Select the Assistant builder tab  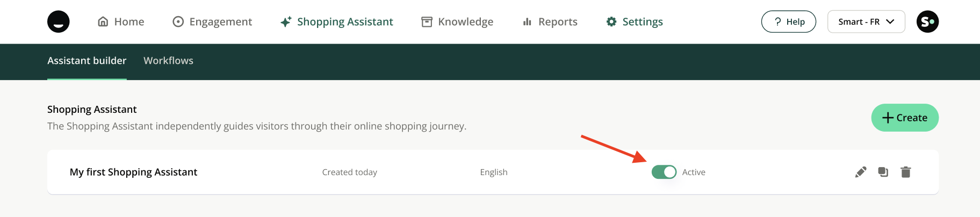[87, 61]
